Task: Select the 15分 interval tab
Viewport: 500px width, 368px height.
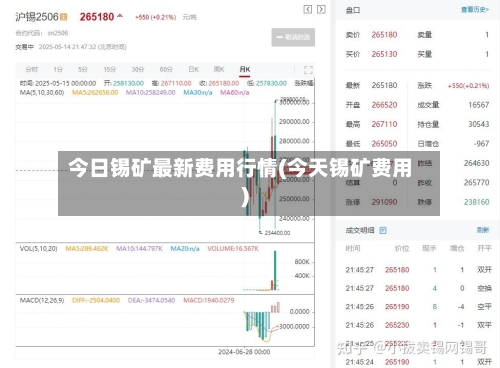Action: [109, 69]
